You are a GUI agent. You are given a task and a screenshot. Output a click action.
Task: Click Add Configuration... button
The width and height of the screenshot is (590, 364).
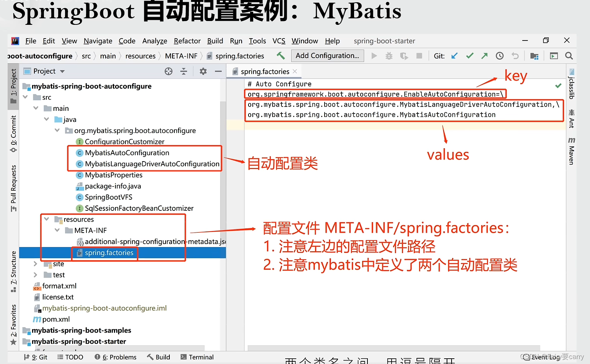click(327, 56)
